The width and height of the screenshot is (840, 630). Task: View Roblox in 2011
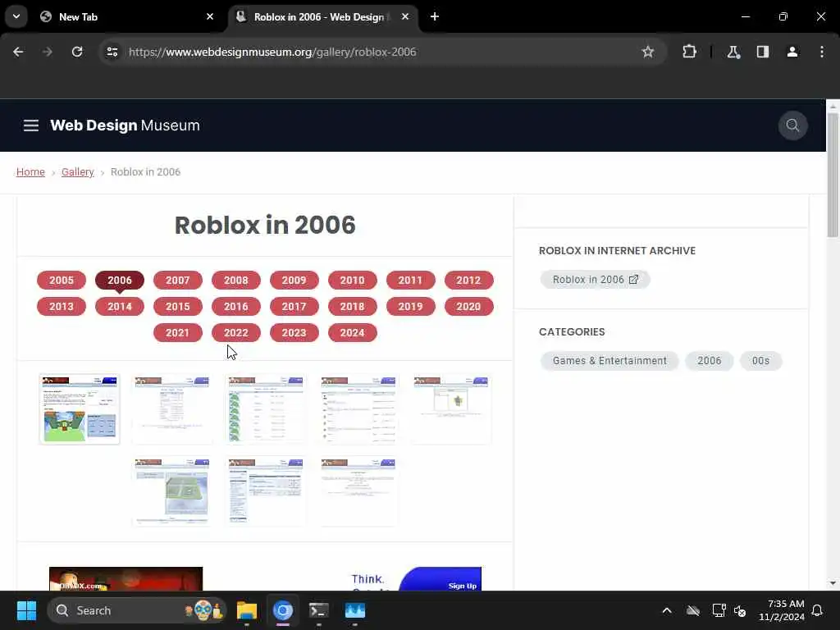point(410,281)
